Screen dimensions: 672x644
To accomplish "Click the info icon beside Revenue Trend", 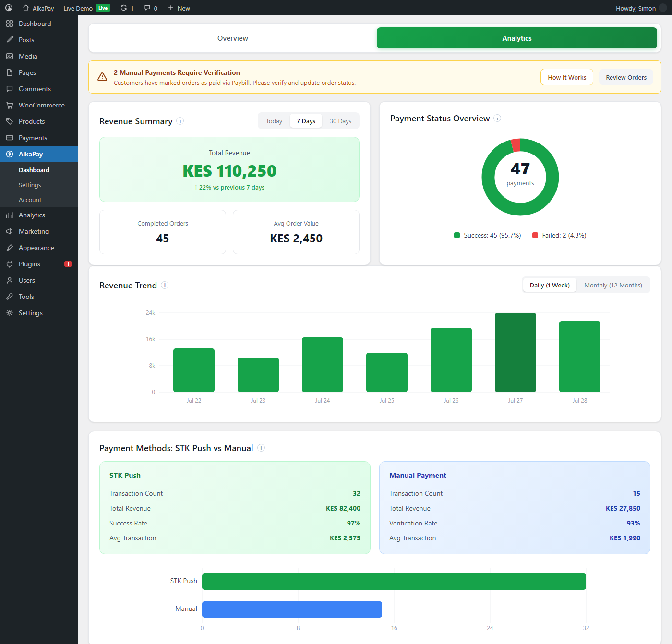I will click(165, 285).
